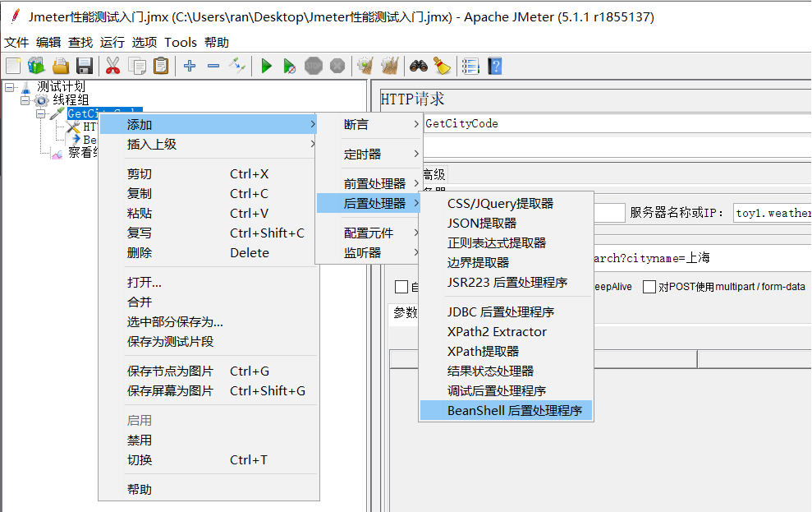Expand the 断言 submenu
The width and height of the screenshot is (812, 512).
[x=369, y=124]
